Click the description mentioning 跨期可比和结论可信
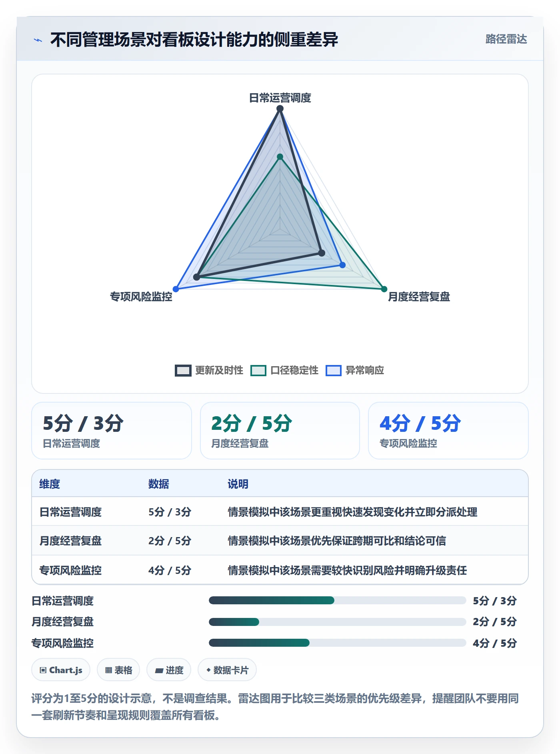This screenshot has height=754, width=560. (337, 541)
